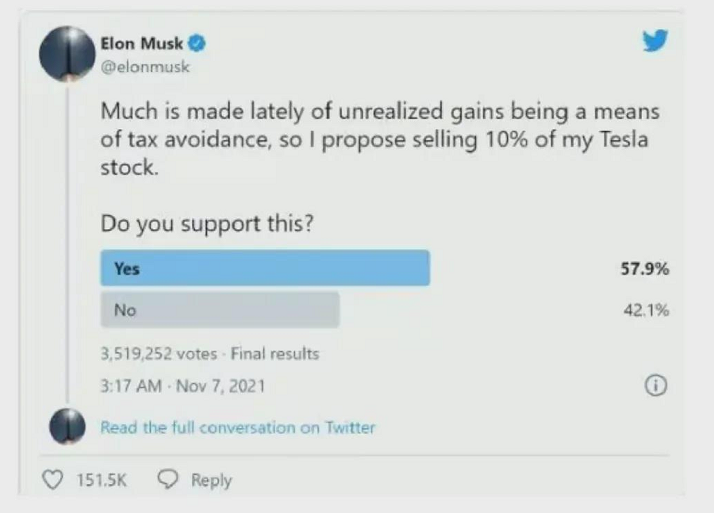Click the 42.1% No percentage

[645, 310]
